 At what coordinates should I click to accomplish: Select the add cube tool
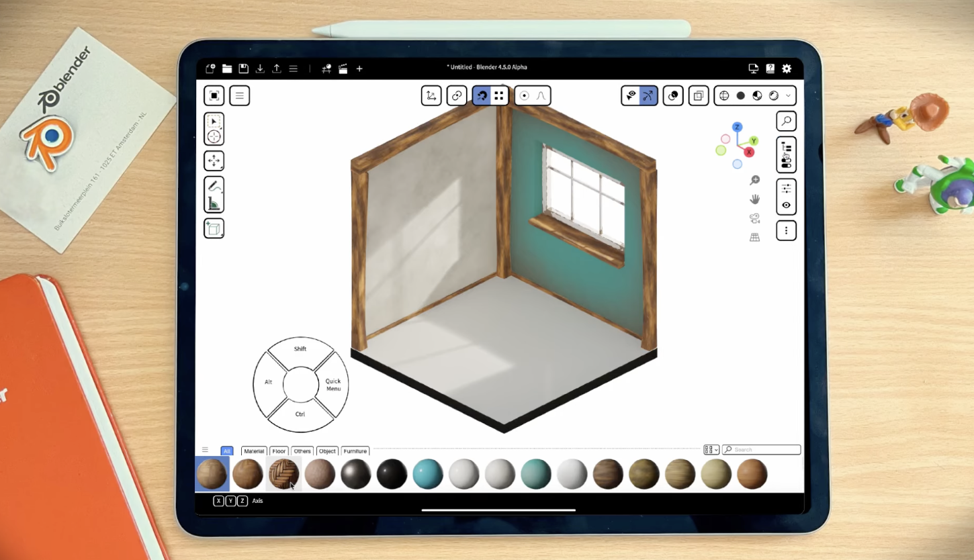[214, 228]
